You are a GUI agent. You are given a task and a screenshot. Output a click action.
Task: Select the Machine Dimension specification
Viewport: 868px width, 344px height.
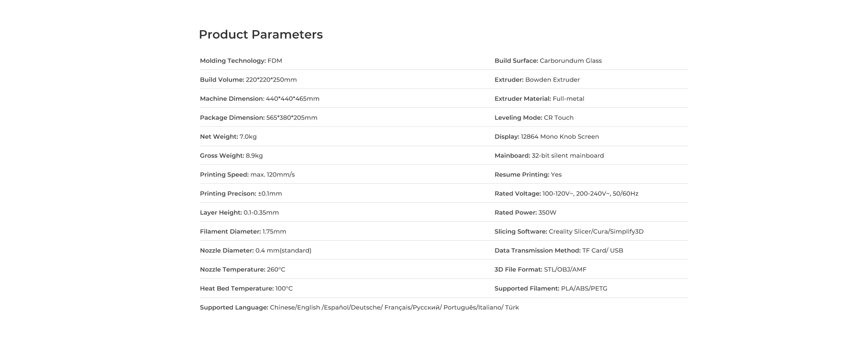pyautogui.click(x=259, y=99)
